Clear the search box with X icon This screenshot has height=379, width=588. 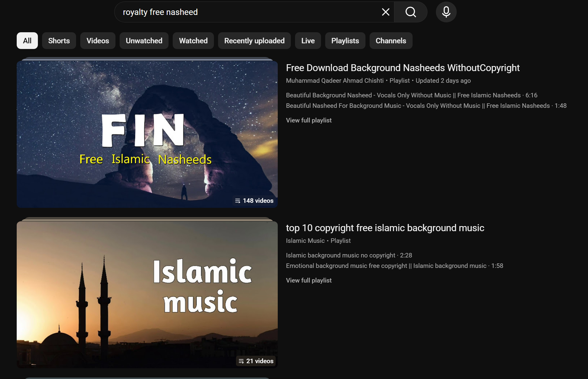(x=385, y=12)
